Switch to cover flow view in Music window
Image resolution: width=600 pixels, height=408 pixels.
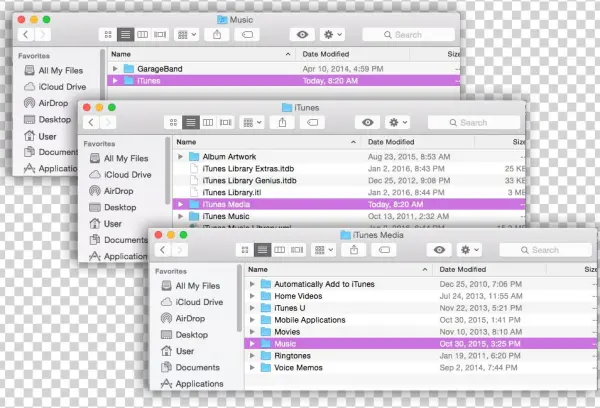[160, 35]
